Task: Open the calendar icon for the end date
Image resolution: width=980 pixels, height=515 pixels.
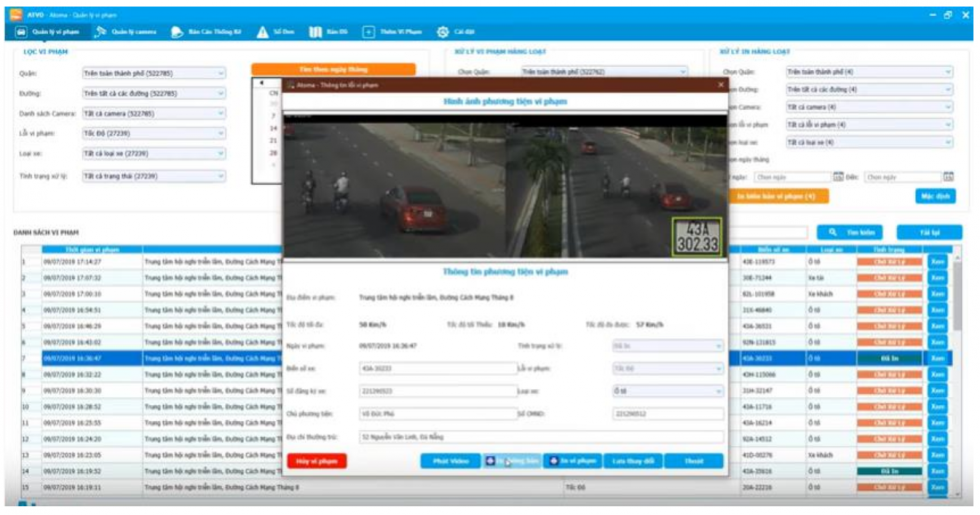Action: [948, 177]
